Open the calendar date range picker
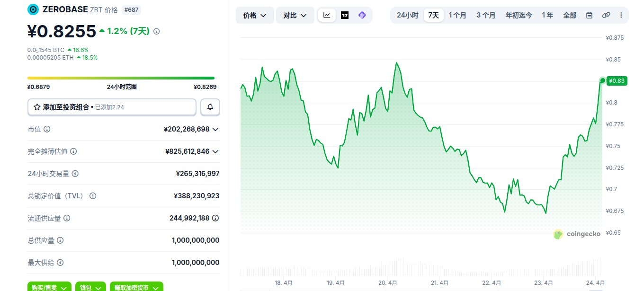644x291 pixels. pyautogui.click(x=589, y=15)
